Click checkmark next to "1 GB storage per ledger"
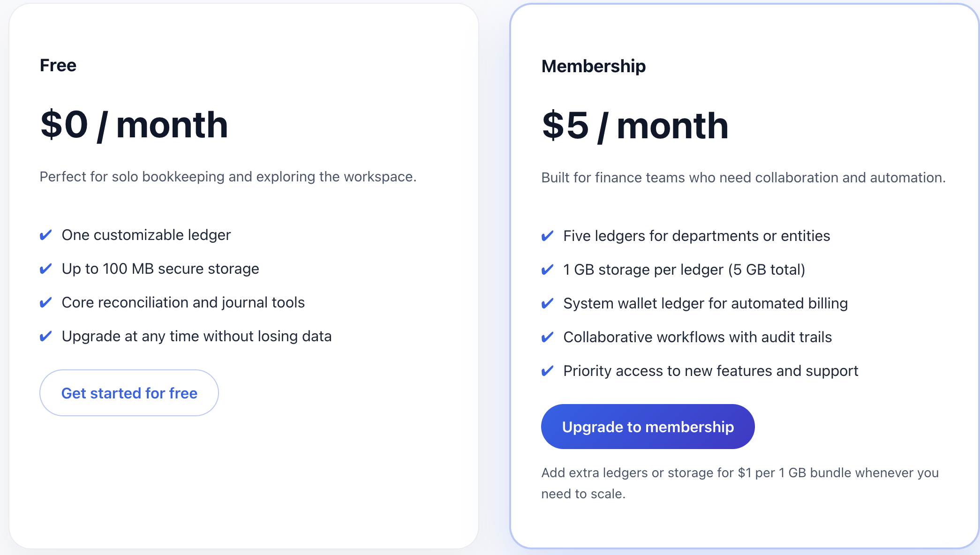 tap(547, 270)
